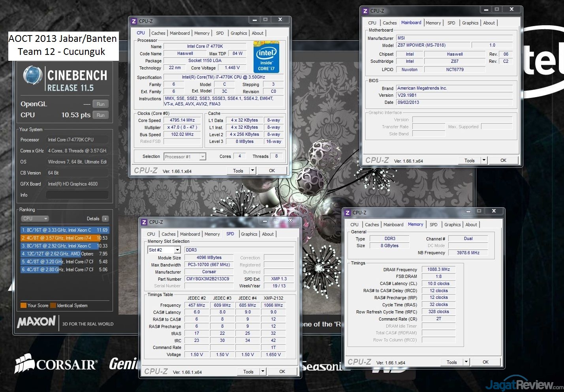
Task: Click the Cinebench globe logo icon
Action: [x=32, y=75]
